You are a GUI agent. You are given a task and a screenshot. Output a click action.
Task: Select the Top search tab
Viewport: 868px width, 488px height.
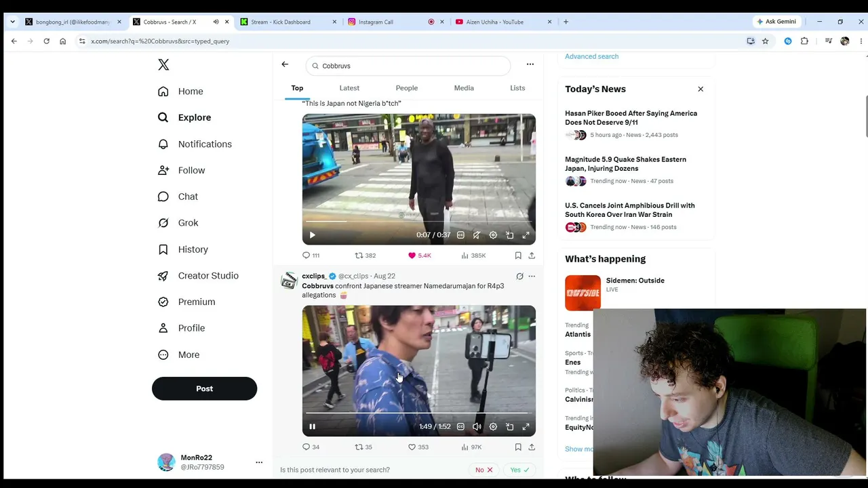click(297, 88)
